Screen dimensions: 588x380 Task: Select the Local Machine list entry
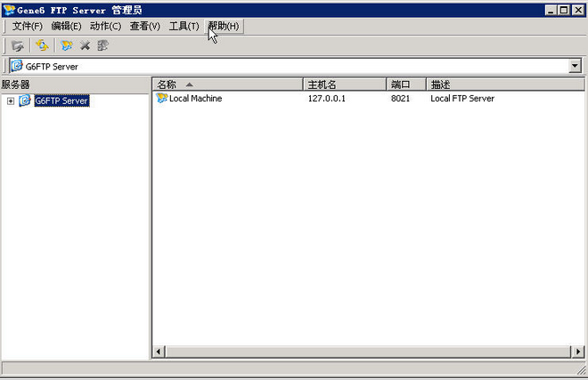coord(195,98)
